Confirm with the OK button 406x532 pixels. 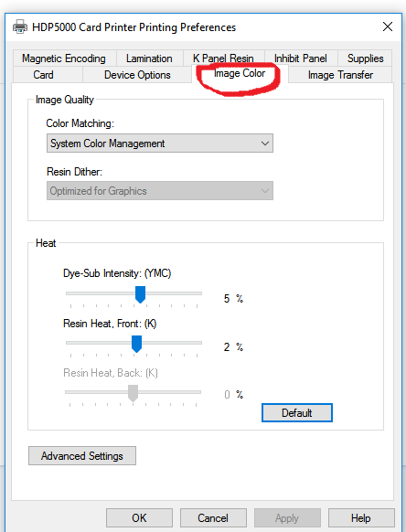[x=139, y=518]
